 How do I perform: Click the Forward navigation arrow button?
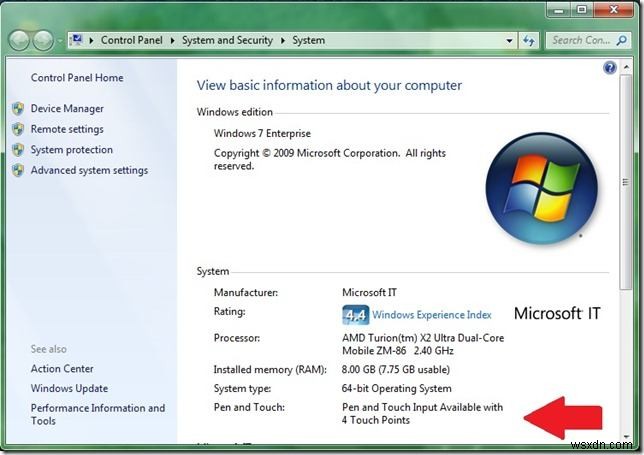click(x=43, y=41)
